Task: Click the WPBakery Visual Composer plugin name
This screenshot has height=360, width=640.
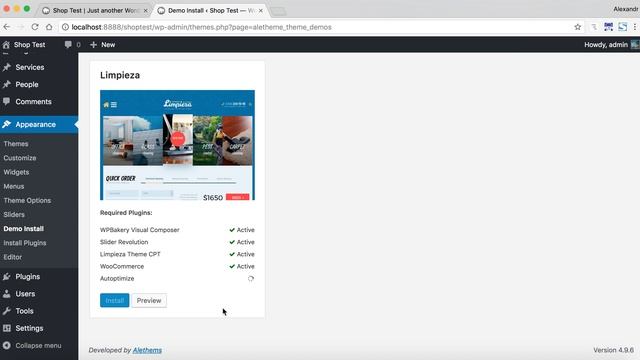Action: point(140,230)
